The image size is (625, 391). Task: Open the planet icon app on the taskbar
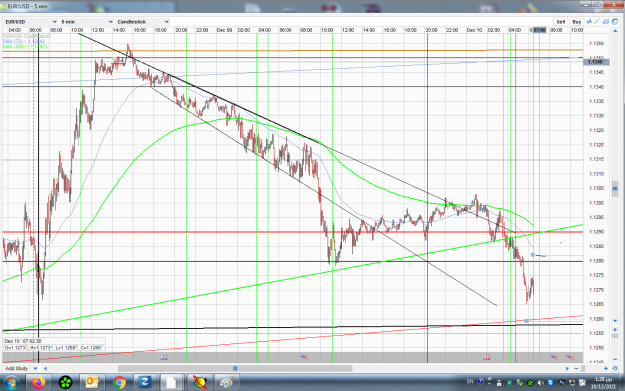199,383
